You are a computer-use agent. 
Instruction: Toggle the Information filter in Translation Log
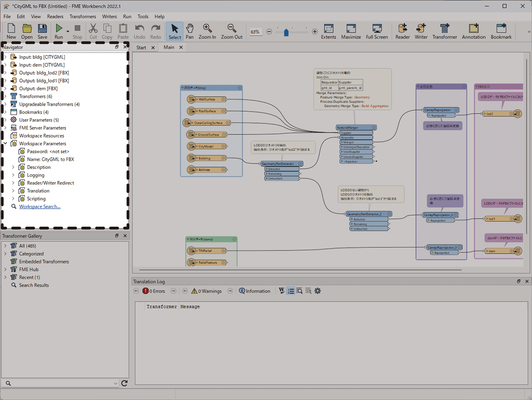254,291
